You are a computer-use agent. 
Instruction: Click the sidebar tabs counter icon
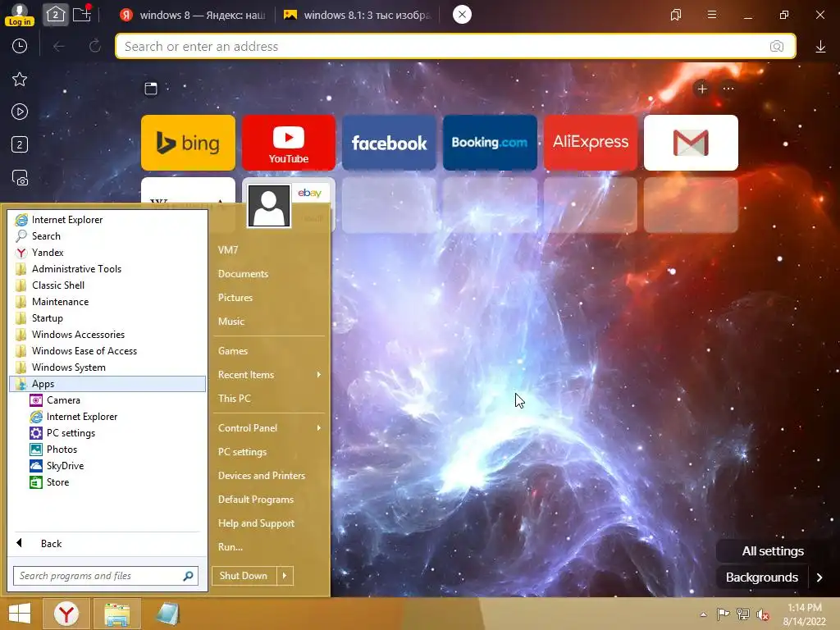click(20, 144)
